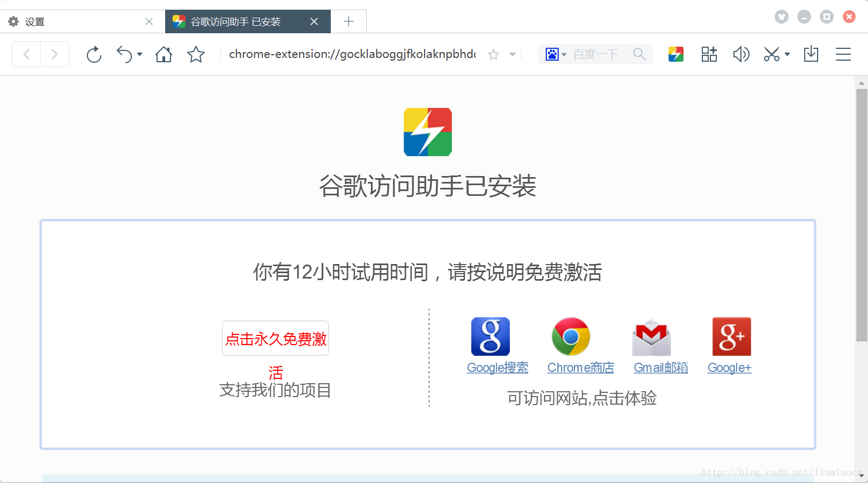
Task: Go back to the previous page
Action: tap(26, 54)
